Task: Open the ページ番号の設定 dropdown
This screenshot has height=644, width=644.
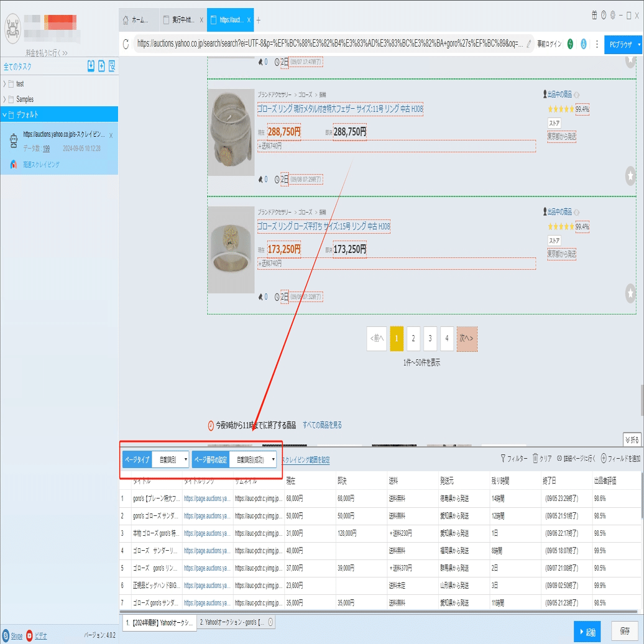Action: [252, 459]
